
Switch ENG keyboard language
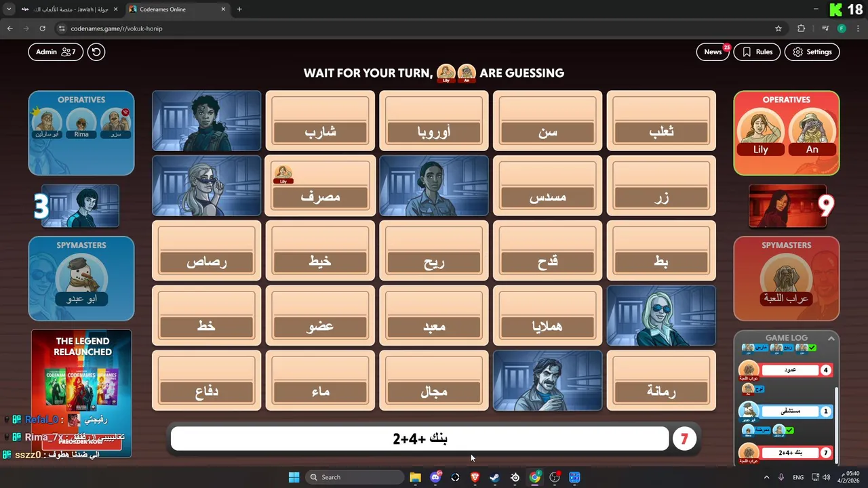click(x=798, y=477)
